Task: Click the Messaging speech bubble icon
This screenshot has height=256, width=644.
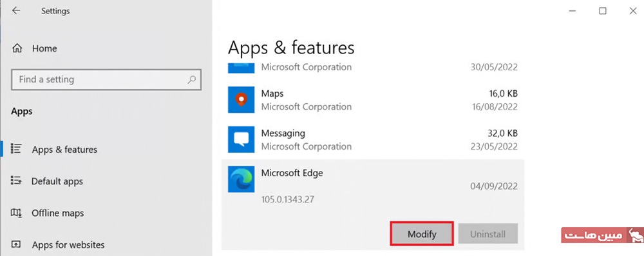Action: pyautogui.click(x=241, y=139)
